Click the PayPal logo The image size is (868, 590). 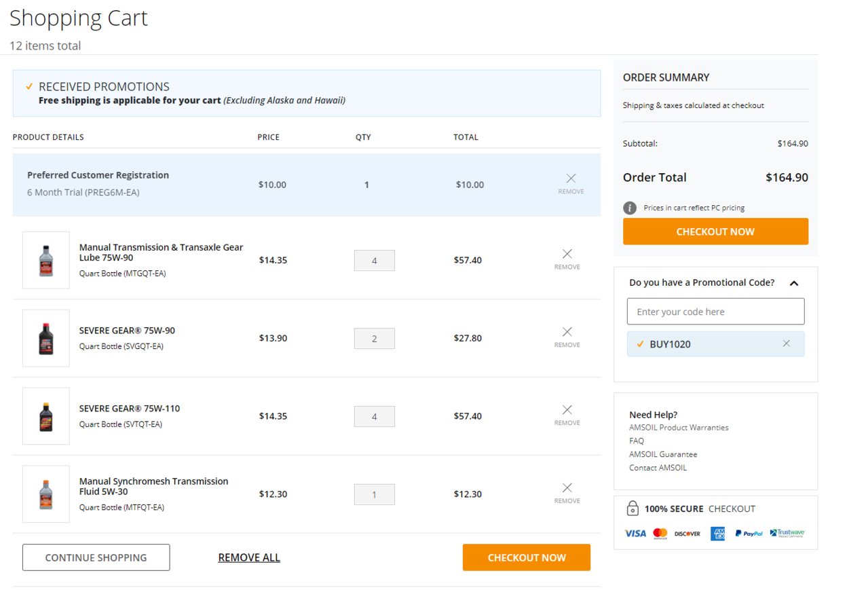(749, 534)
